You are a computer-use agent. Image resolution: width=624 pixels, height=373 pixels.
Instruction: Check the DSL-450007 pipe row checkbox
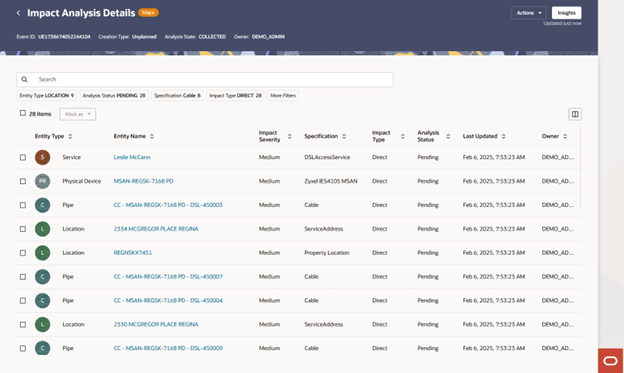pyautogui.click(x=23, y=277)
